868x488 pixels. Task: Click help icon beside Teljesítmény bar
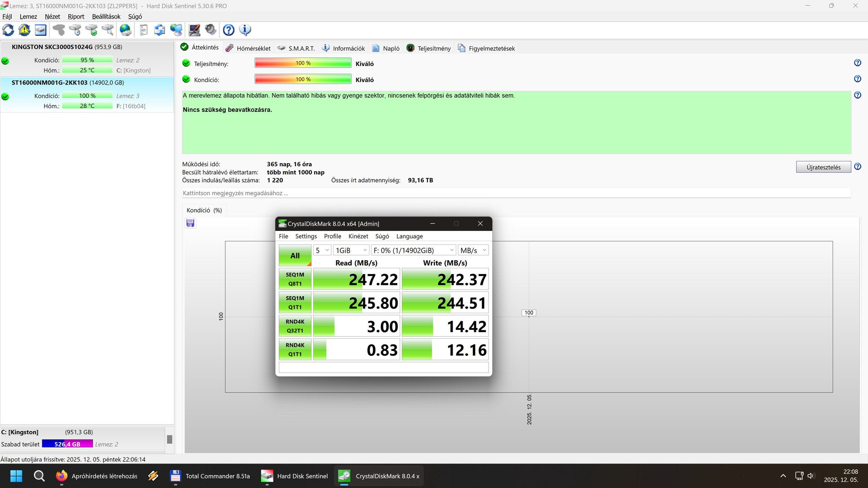coord(857,63)
